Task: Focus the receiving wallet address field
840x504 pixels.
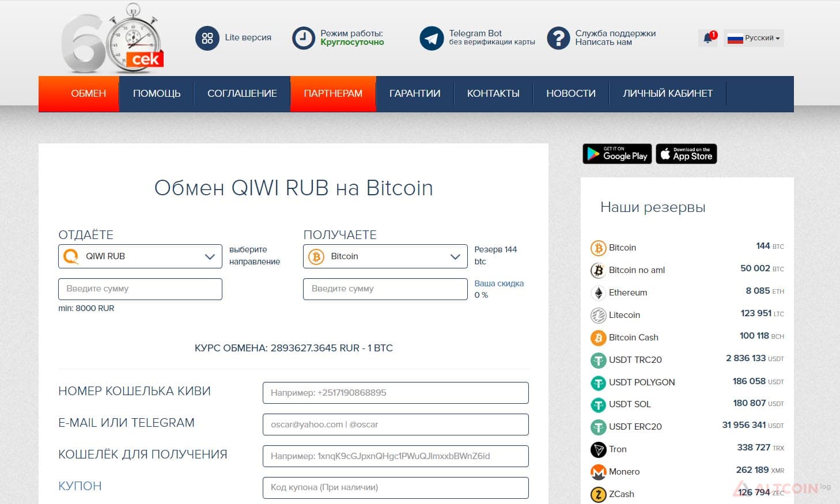Action: tap(395, 456)
